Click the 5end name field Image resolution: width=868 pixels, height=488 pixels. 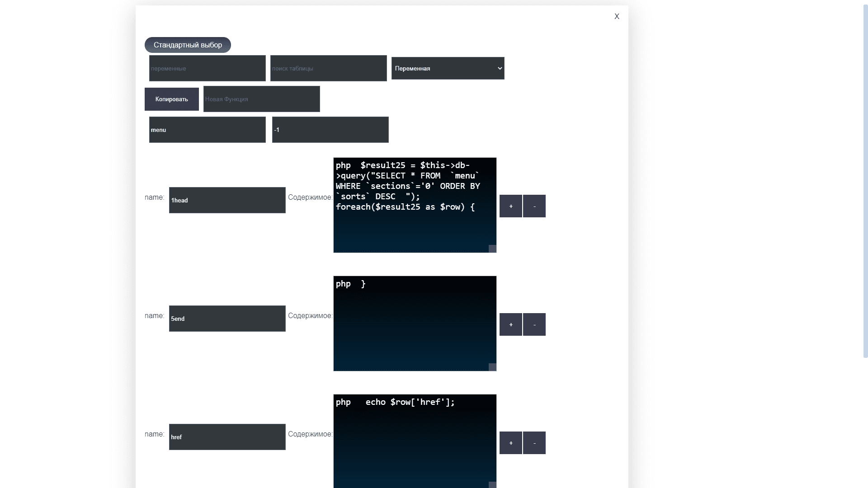pos(227,319)
